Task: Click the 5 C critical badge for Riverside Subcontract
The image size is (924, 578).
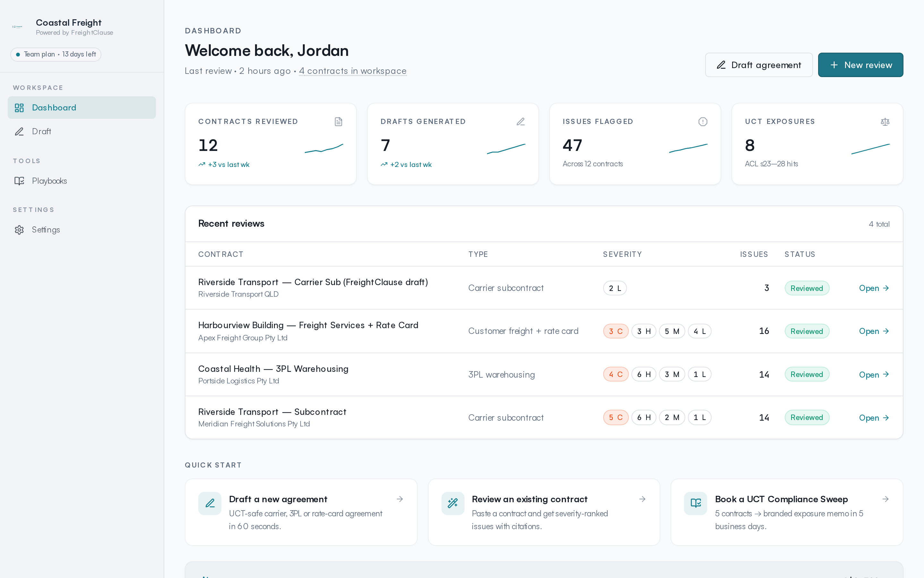Action: pos(615,417)
